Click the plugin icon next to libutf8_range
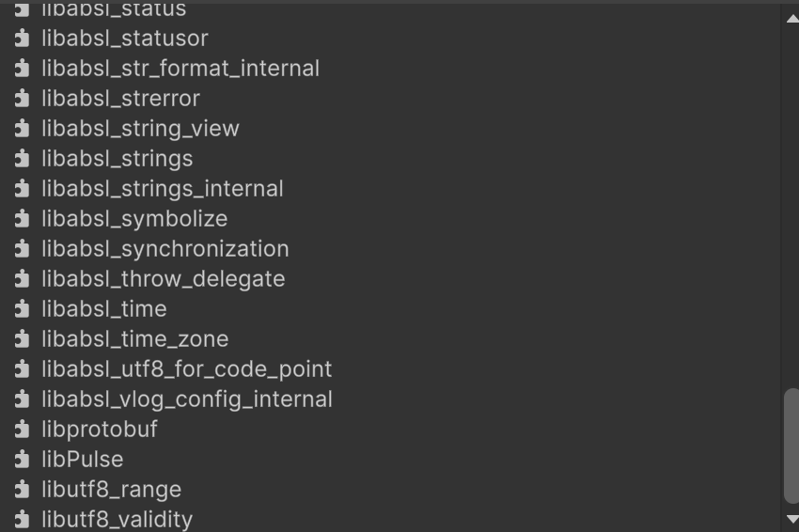 [x=23, y=490]
